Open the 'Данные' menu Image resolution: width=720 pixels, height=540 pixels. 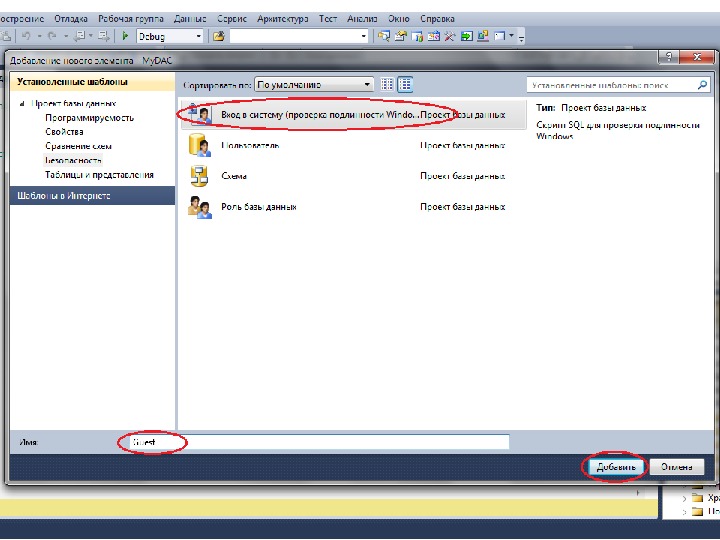tap(190, 19)
